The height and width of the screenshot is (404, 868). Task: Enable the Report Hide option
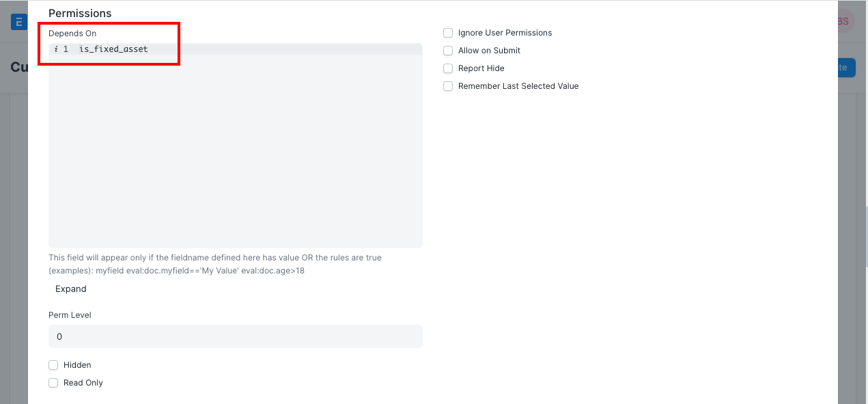click(448, 68)
